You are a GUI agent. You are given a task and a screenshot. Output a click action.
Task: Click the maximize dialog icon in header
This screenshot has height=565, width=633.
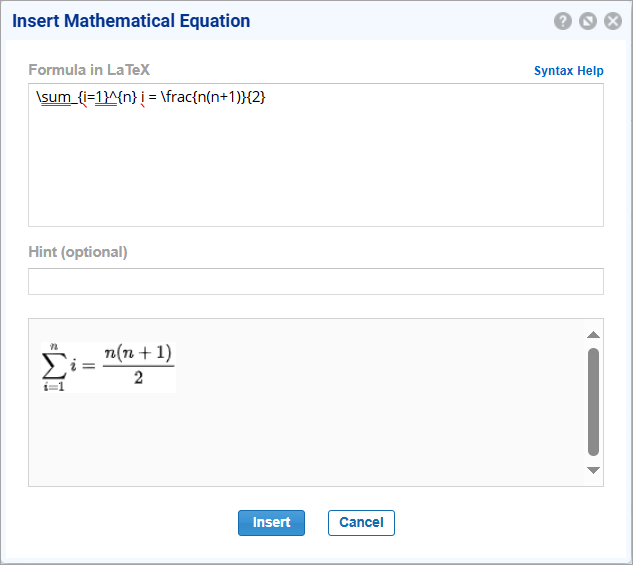coord(588,21)
